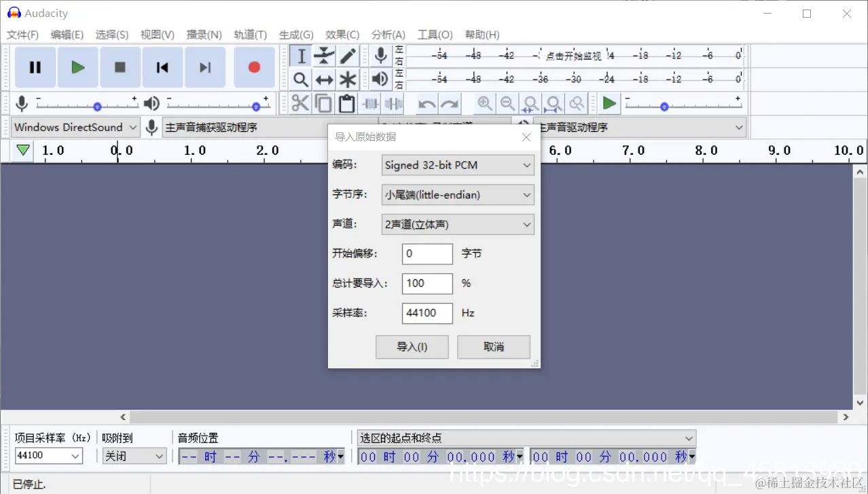The height and width of the screenshot is (494, 868).
Task: Open the 选区的起点和终点 dropdown
Action: 527,438
